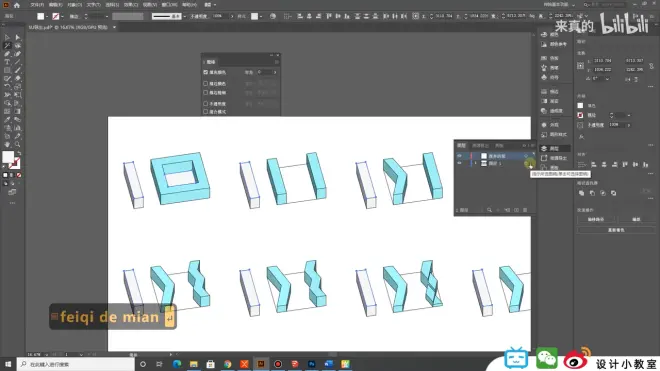Viewport: 660px width, 371px height.
Task: Select the Lasso tool
Action: point(18,45)
